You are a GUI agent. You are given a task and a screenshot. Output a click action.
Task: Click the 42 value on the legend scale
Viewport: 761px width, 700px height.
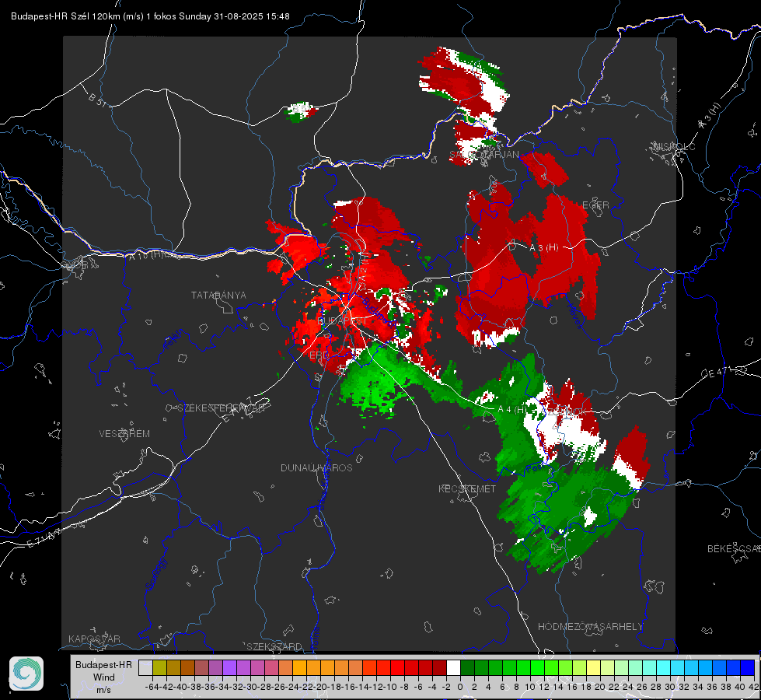754,687
